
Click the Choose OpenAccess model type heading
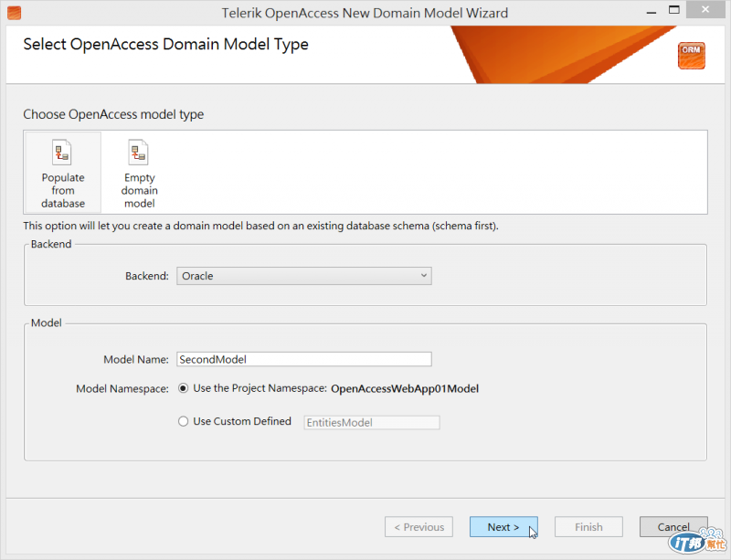pyautogui.click(x=113, y=115)
